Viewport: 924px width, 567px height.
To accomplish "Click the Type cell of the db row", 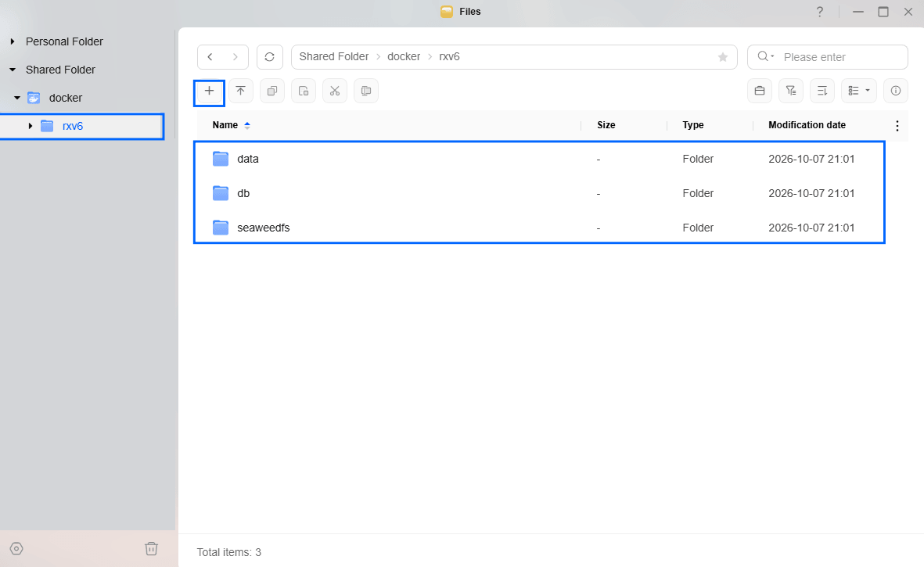I will pyautogui.click(x=698, y=193).
